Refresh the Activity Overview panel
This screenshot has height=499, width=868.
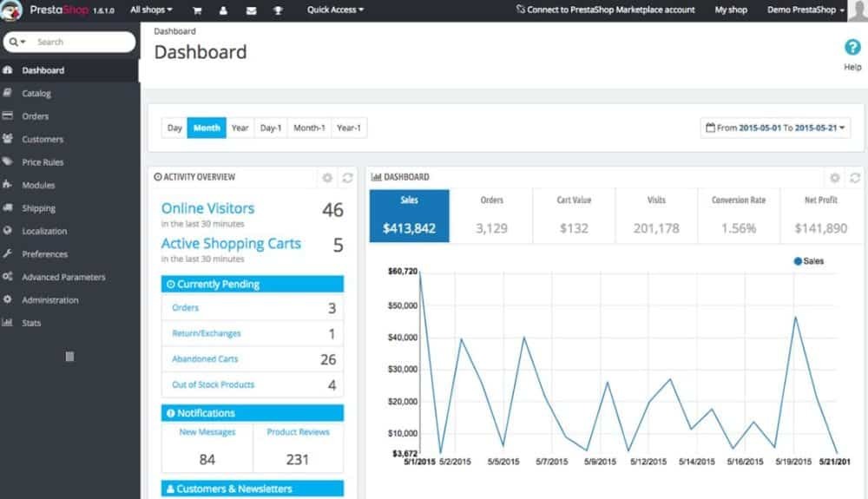347,177
